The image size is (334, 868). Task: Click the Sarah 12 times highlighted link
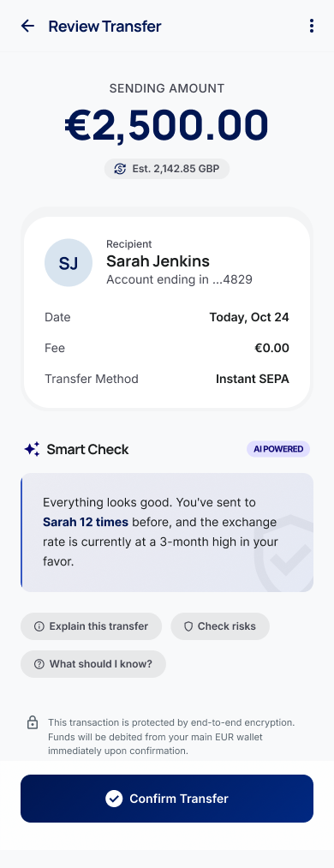pyautogui.click(x=86, y=522)
